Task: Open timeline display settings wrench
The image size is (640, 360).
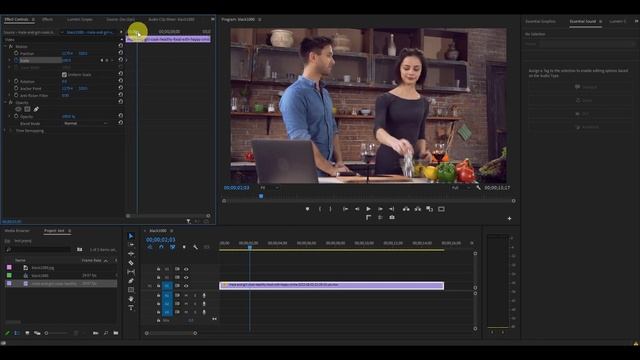Action: [x=196, y=247]
